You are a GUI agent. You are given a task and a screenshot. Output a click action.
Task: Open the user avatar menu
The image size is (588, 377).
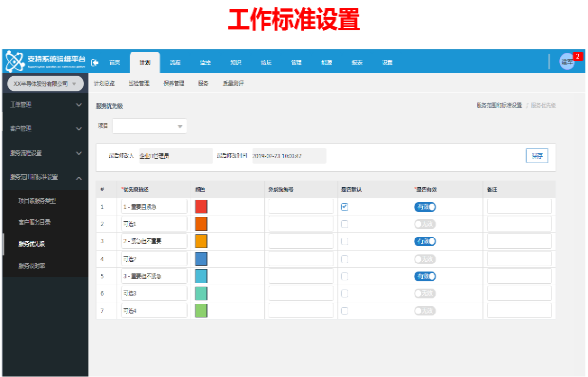[x=567, y=61]
